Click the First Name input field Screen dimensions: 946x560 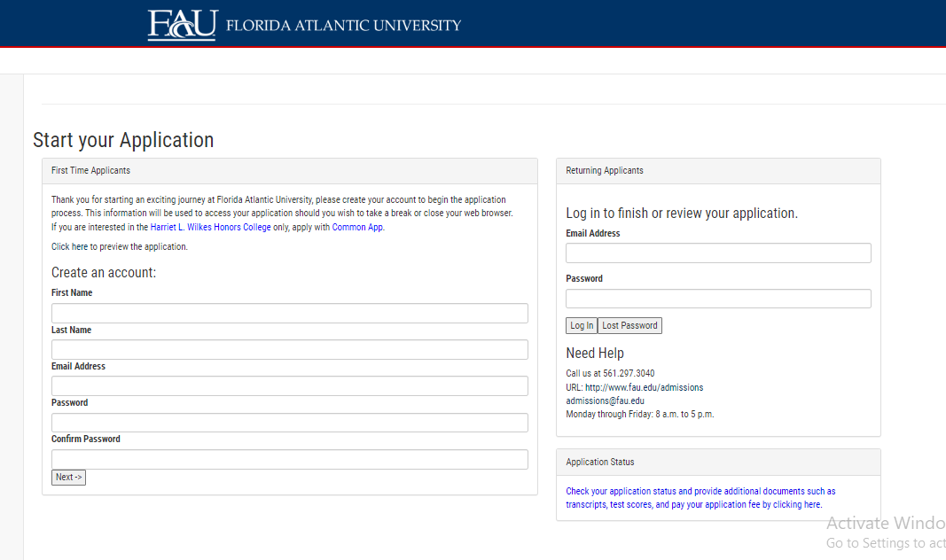289,313
